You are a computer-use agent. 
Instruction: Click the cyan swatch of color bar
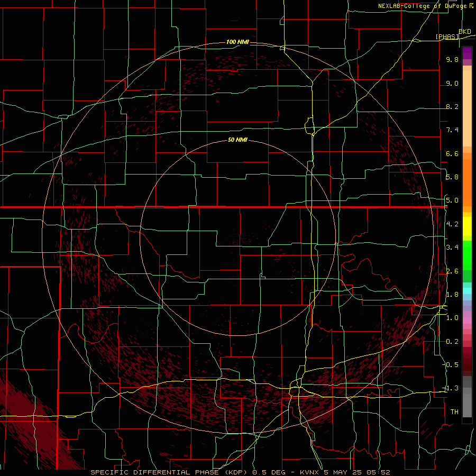467,291
